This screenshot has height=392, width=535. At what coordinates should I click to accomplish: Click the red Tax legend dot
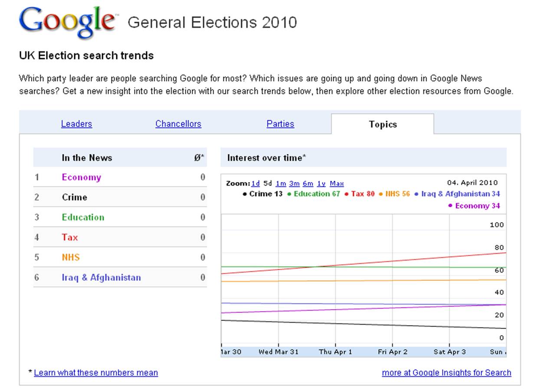tap(347, 194)
